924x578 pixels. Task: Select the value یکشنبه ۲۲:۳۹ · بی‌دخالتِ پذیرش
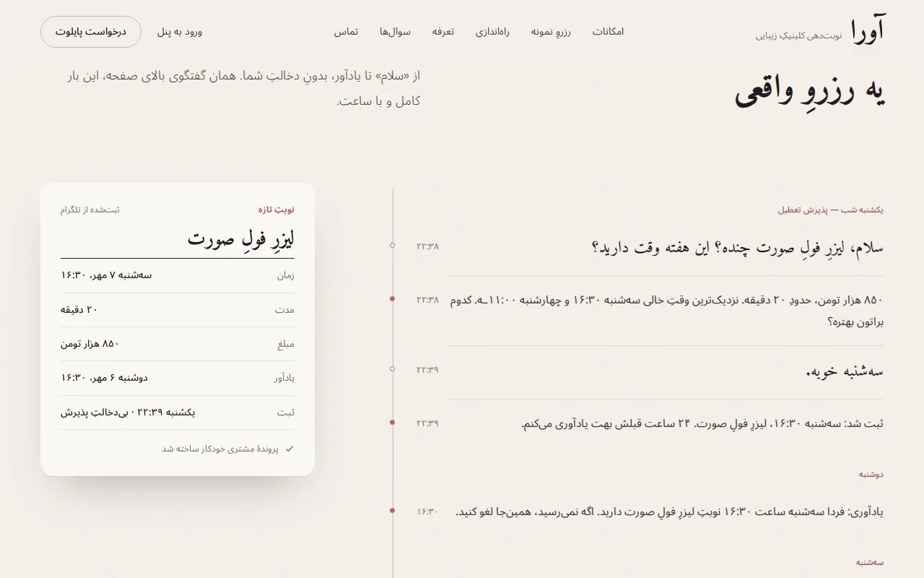pyautogui.click(x=128, y=413)
